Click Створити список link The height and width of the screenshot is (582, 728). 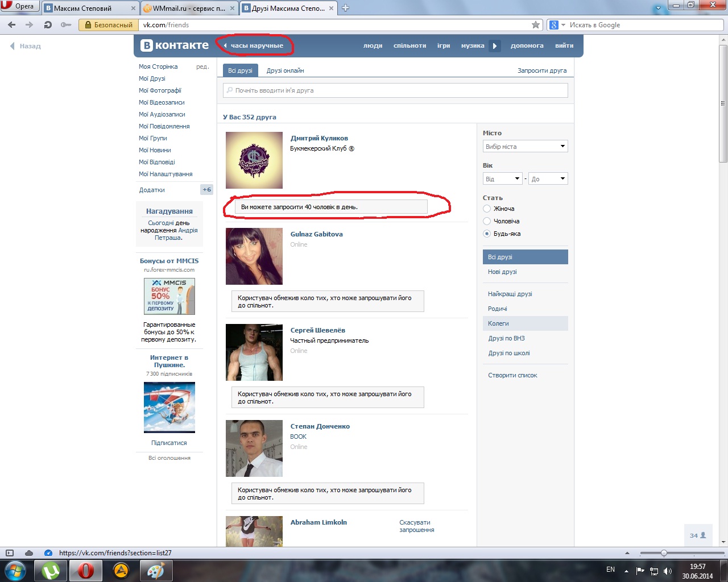[x=512, y=375]
